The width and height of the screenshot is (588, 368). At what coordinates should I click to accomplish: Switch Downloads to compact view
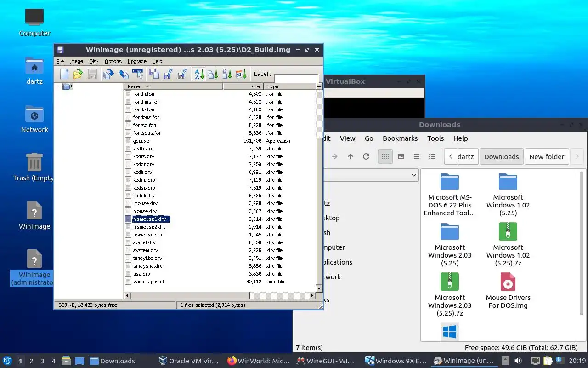[x=417, y=156]
